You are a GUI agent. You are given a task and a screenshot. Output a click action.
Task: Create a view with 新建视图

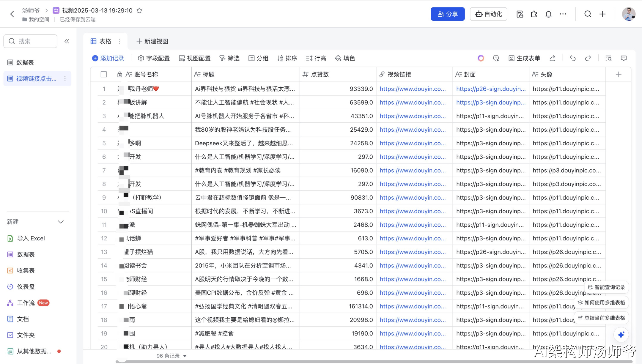(x=152, y=41)
